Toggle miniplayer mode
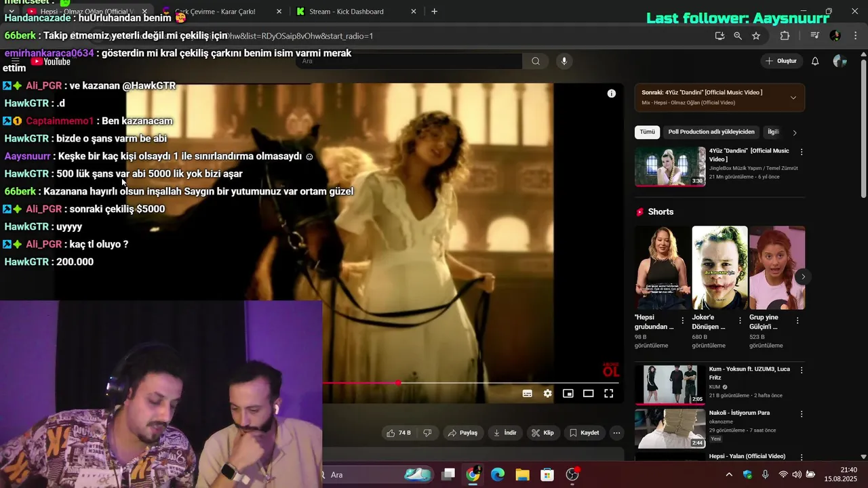This screenshot has width=868, height=488. click(568, 393)
